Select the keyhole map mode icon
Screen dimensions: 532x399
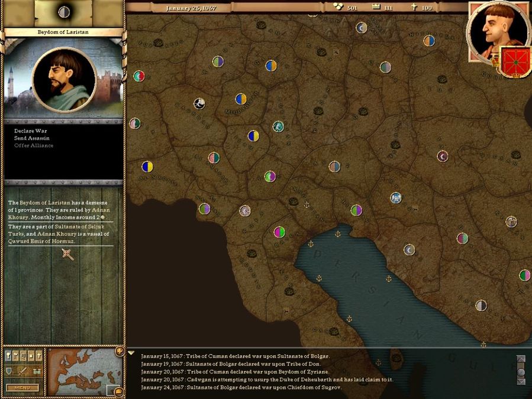[8, 356]
